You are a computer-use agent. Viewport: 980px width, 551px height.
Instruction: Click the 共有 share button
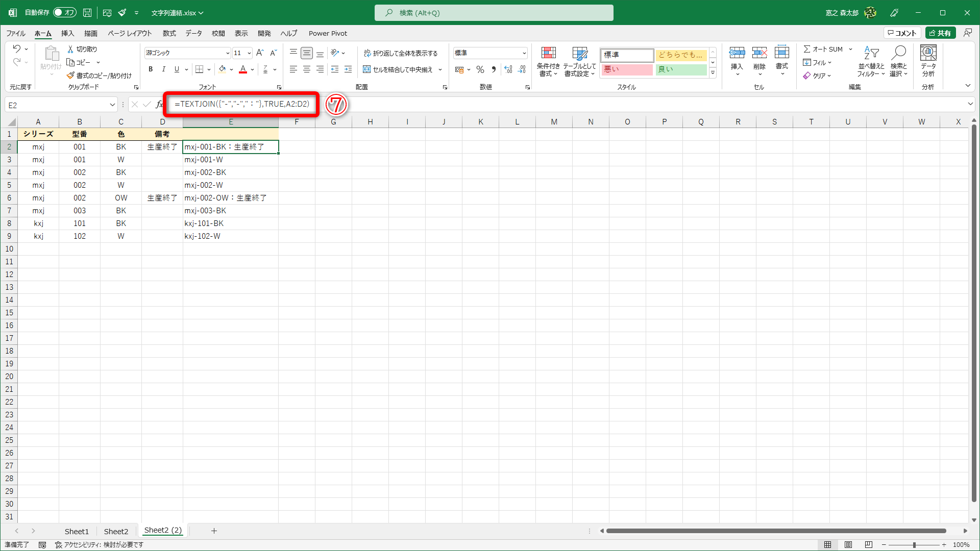942,32
